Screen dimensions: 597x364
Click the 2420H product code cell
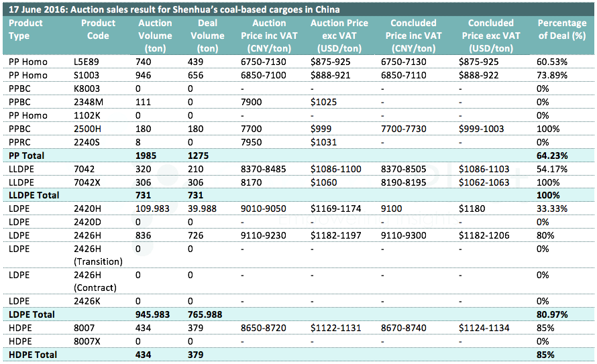click(x=87, y=208)
